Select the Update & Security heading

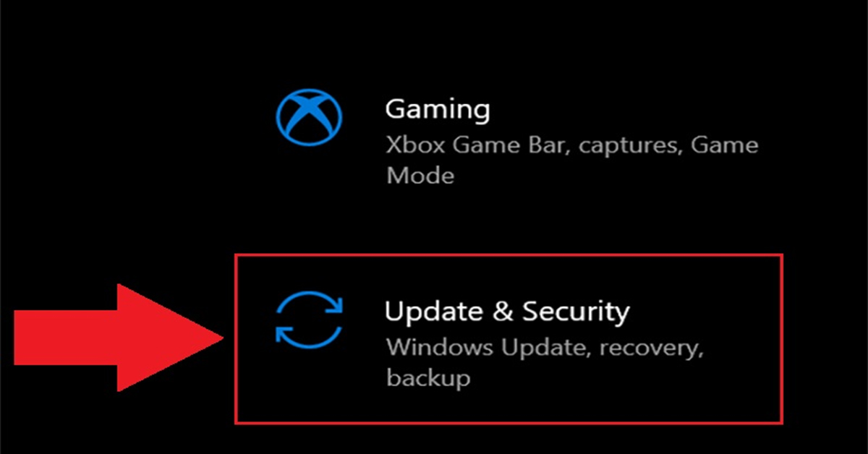pyautogui.click(x=507, y=312)
